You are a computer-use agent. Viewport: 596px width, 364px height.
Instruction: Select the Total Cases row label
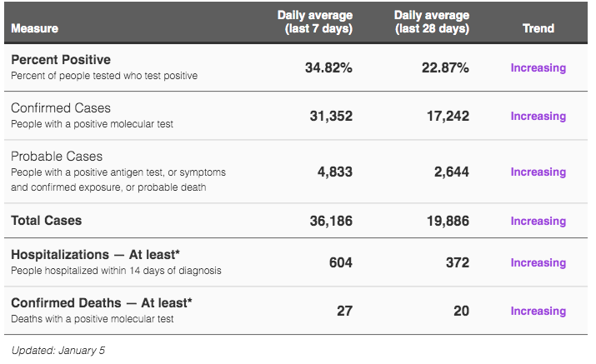pyautogui.click(x=46, y=222)
